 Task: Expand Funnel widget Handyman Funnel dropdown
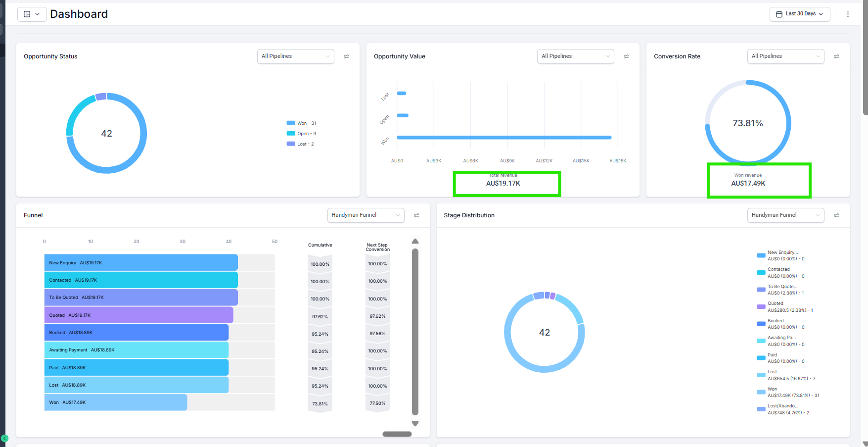click(x=366, y=215)
